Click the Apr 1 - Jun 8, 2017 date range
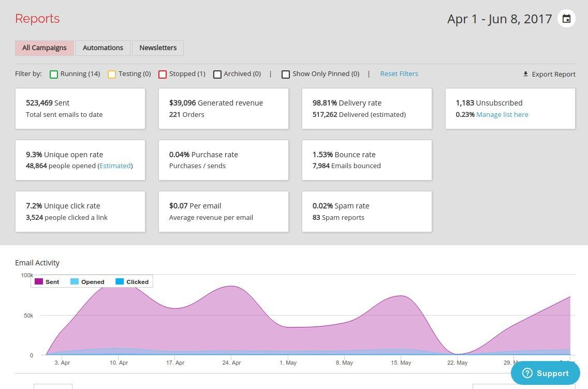The height and width of the screenshot is (389, 588). (x=499, y=19)
